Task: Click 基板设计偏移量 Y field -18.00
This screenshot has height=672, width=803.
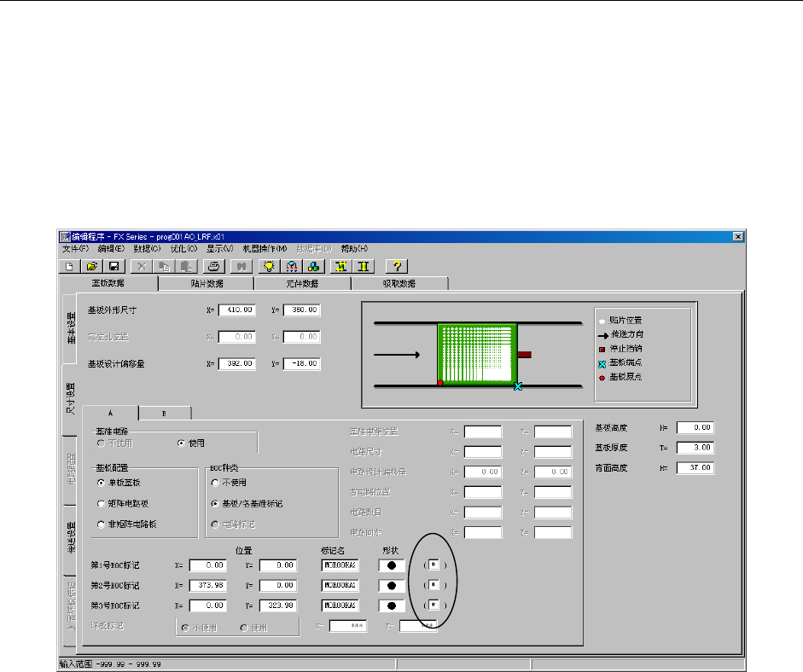Action: tap(302, 364)
